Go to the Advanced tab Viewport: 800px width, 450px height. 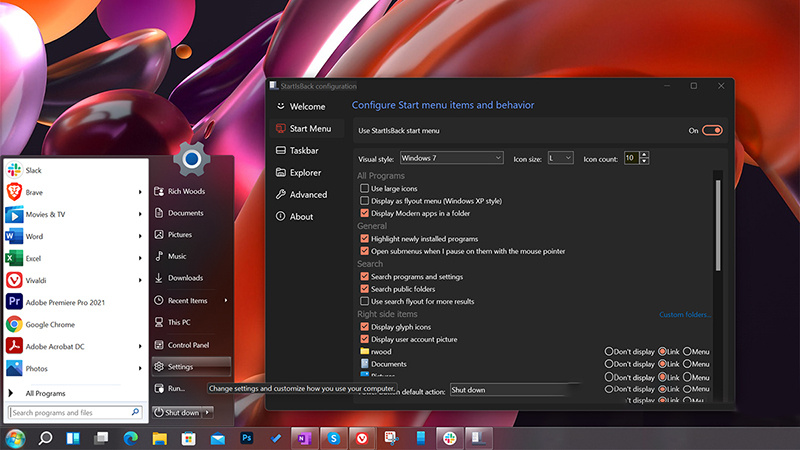[307, 194]
